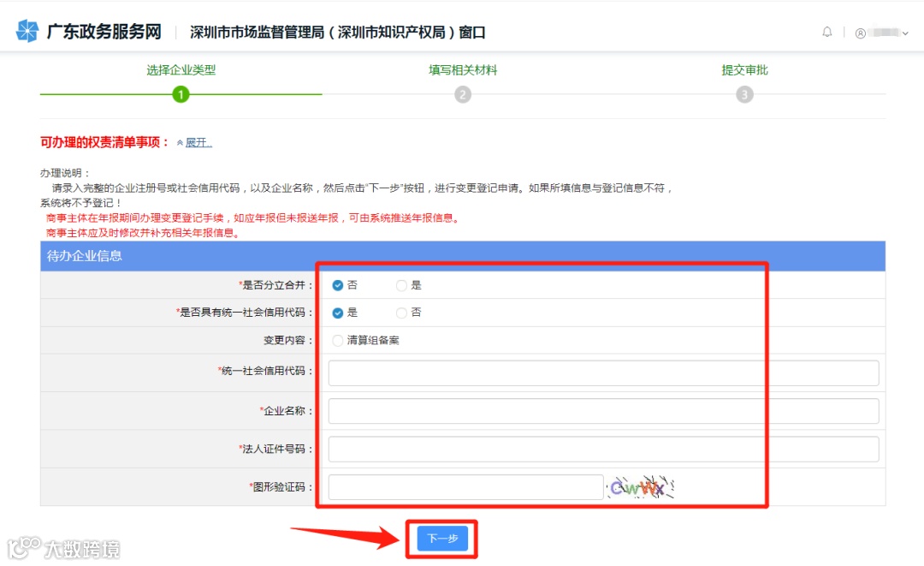Open the notification bell icon
Viewport: 924px width, 566px height.
(827, 31)
